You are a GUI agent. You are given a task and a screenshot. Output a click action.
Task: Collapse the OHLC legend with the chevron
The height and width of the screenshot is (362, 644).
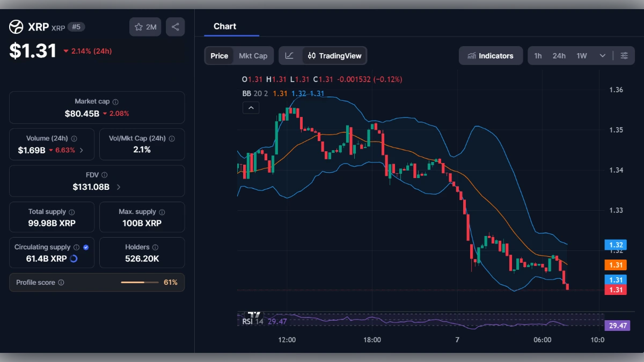point(251,107)
